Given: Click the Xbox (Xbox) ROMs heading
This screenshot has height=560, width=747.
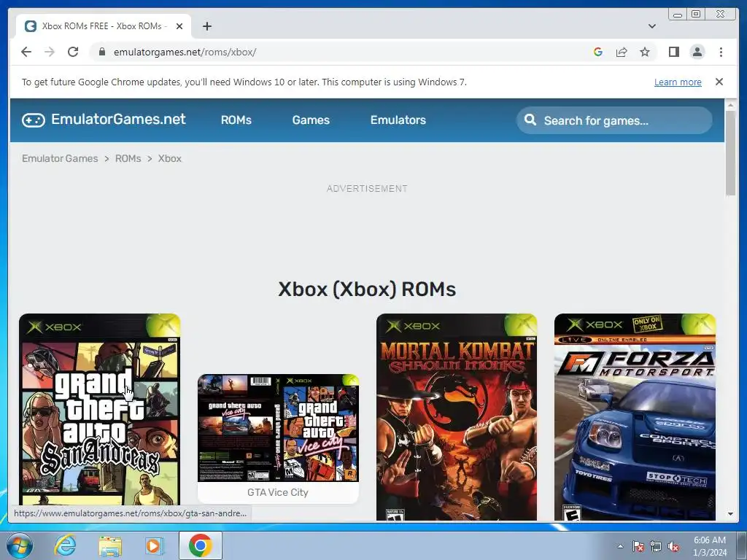Looking at the screenshot, I should [x=367, y=289].
